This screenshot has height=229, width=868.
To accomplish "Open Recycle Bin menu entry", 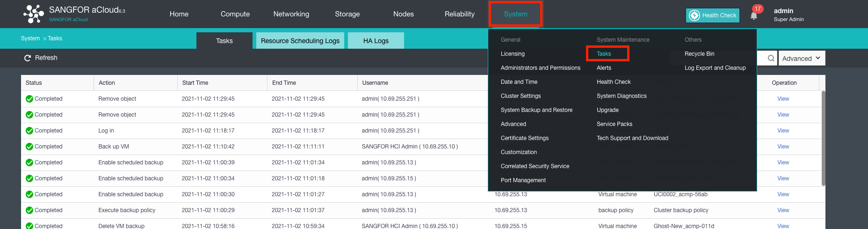I will pos(699,54).
